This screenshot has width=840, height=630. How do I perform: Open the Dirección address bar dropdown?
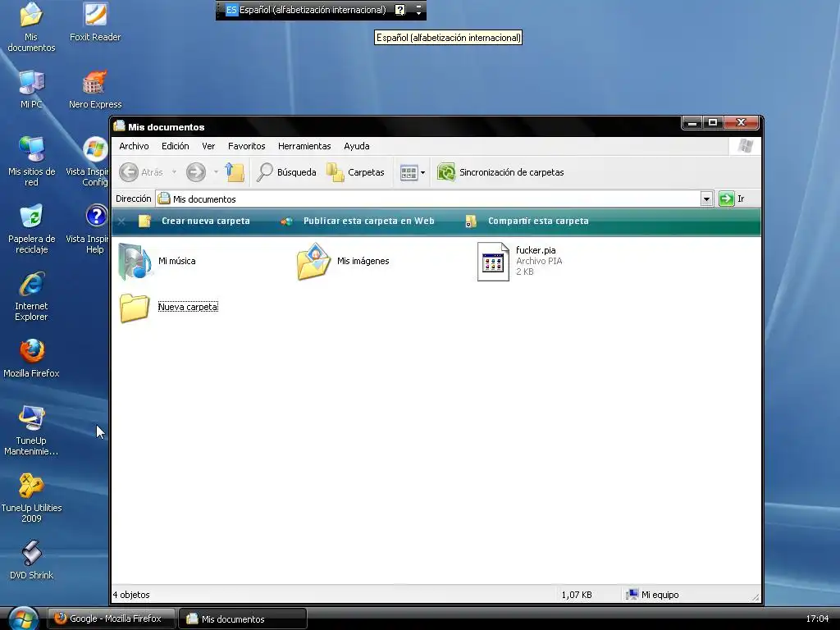(x=706, y=199)
